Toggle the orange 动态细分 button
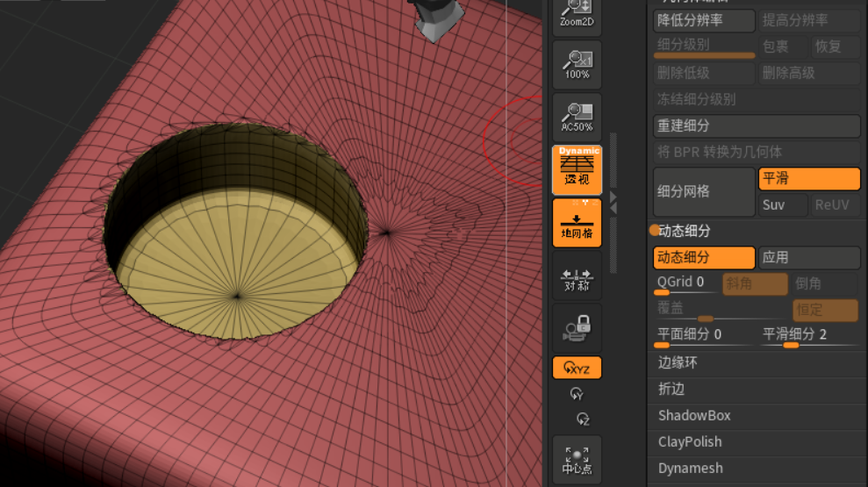Screen dimensions: 868x487 pos(704,258)
